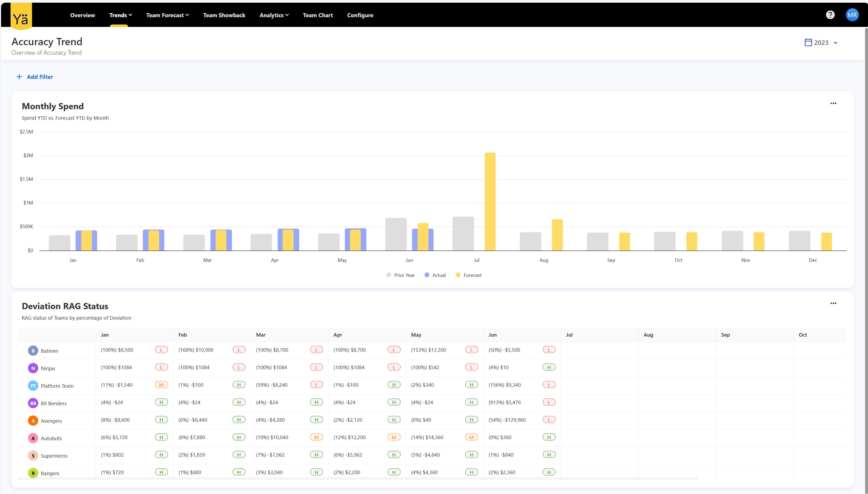Expand the Trends dropdown menu
The height and width of the screenshot is (494, 868).
[121, 15]
